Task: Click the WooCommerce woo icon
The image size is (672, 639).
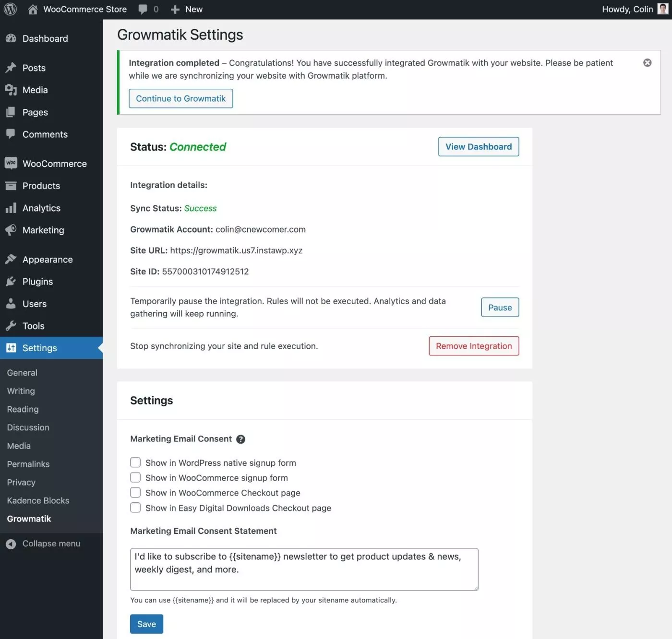Action: (11, 163)
